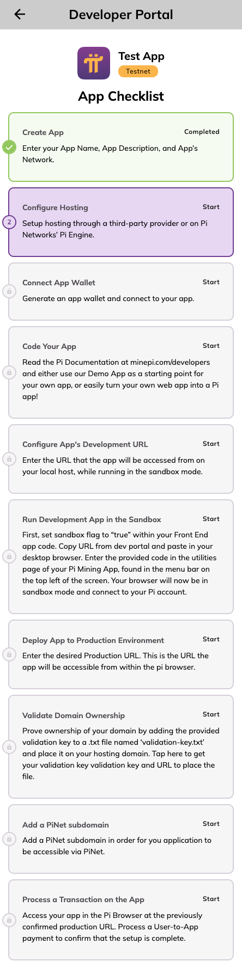Image resolution: width=242 pixels, height=980 pixels.
Task: Start the Configure Hosting step
Action: [x=211, y=207]
